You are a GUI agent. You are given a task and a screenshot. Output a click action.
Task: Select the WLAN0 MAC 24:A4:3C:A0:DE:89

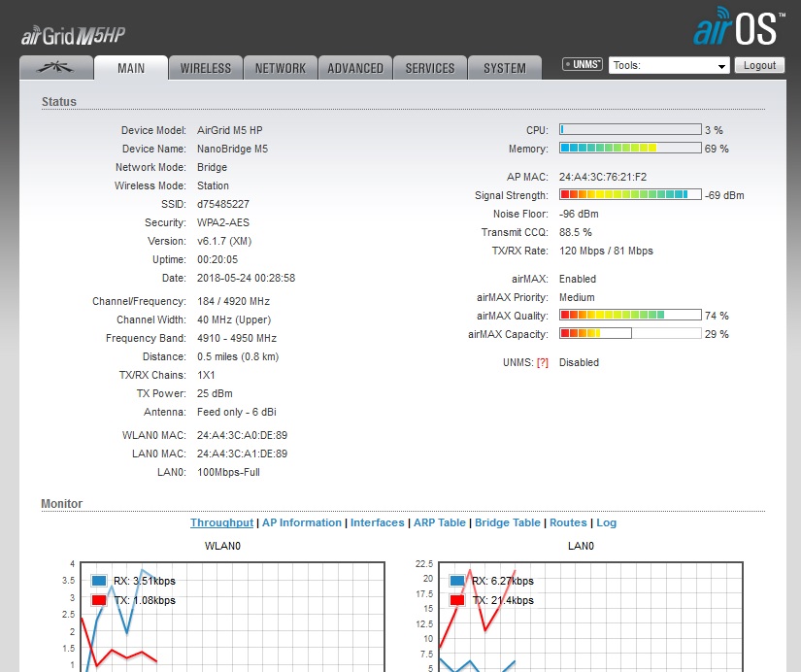(x=242, y=435)
